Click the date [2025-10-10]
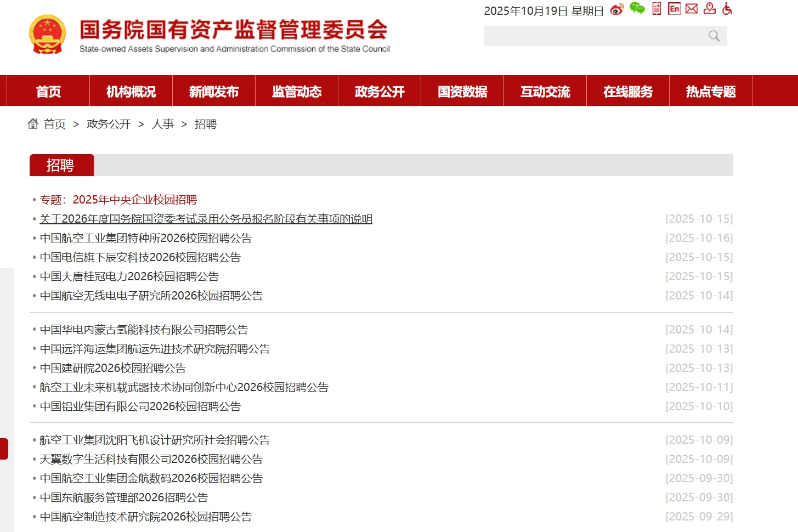Image resolution: width=798 pixels, height=532 pixels. (x=699, y=406)
